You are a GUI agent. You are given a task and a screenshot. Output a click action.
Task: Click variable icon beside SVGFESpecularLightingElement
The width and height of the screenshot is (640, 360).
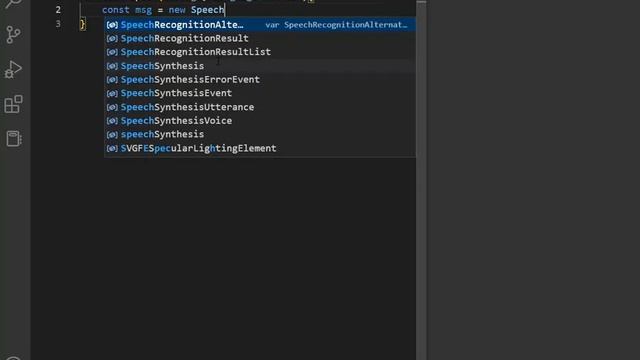pos(112,148)
